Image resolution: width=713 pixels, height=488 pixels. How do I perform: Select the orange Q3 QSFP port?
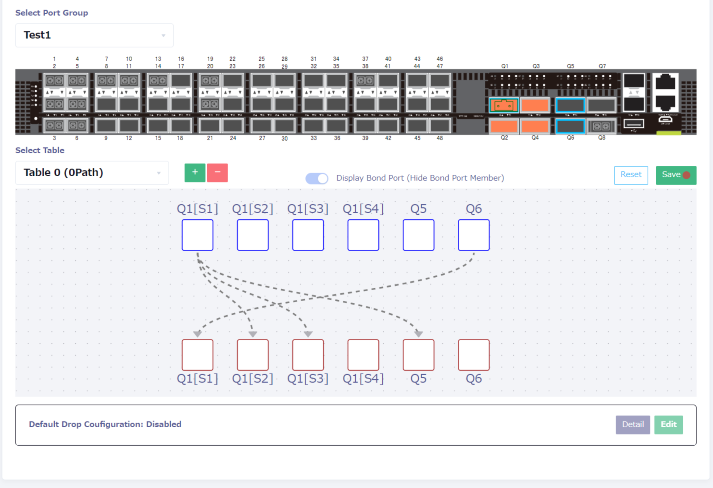click(x=535, y=106)
